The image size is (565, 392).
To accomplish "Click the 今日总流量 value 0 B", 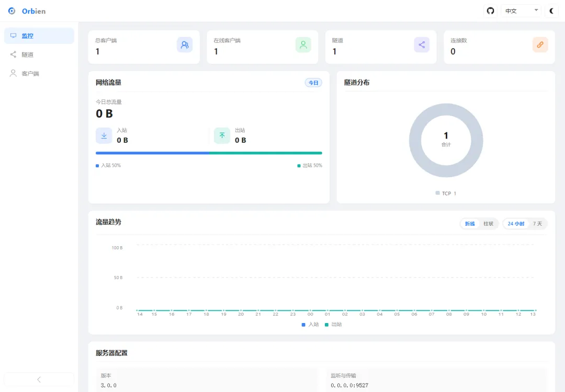I will (105, 114).
